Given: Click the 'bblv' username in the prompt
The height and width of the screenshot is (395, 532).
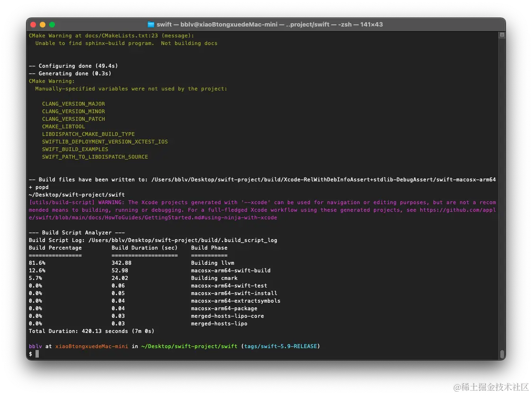Looking at the screenshot, I should click(35, 346).
